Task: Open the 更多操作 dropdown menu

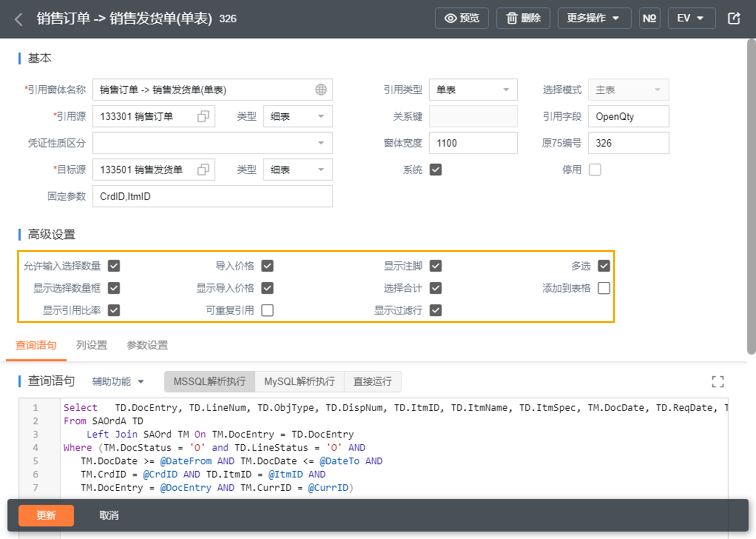Action: click(x=594, y=18)
